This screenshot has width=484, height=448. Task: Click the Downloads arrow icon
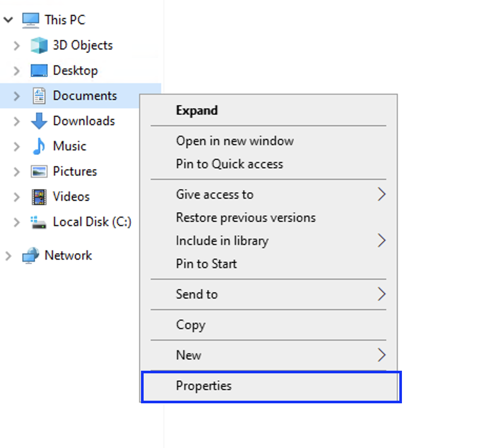(x=39, y=121)
